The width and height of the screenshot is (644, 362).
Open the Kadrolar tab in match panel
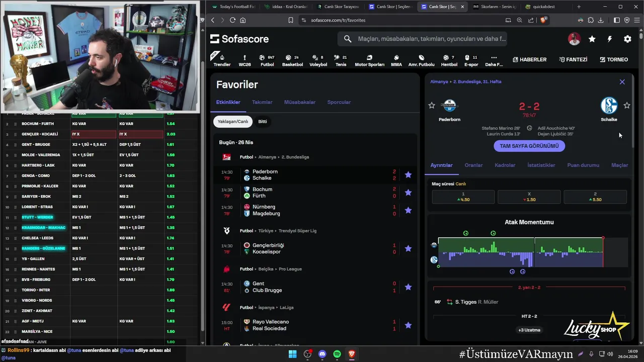[x=505, y=165]
